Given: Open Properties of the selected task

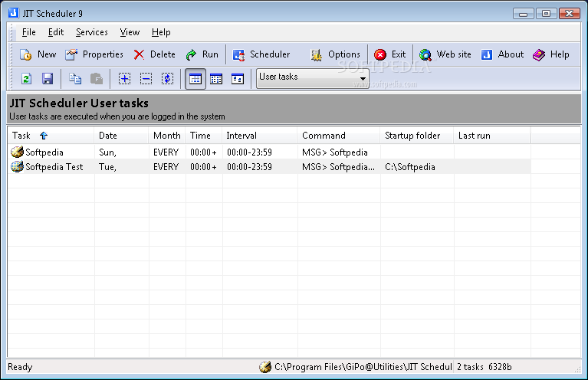Looking at the screenshot, I should click(x=94, y=54).
